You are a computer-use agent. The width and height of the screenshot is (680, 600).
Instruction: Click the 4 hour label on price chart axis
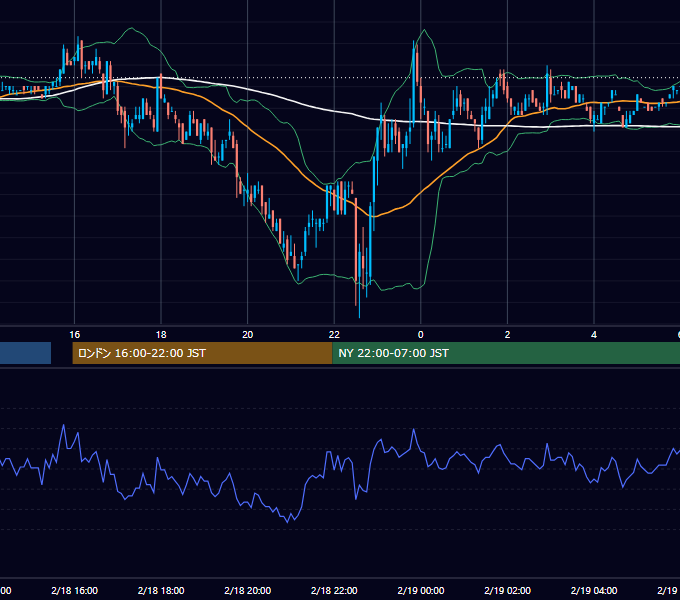(594, 335)
